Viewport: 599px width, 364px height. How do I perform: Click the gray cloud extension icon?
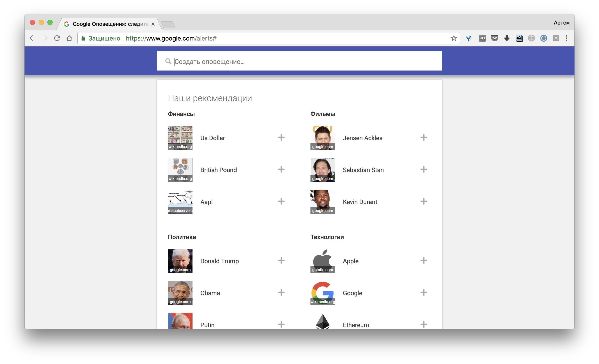click(x=482, y=38)
